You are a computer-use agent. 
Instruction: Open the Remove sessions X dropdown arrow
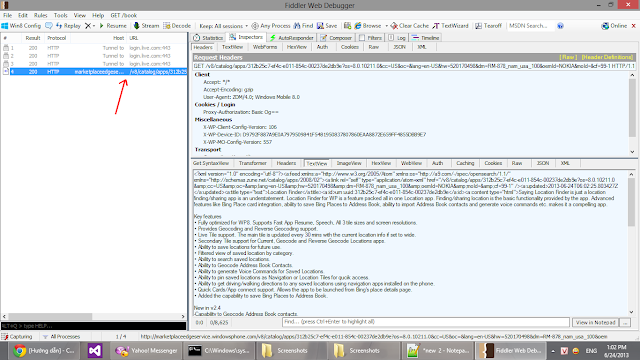pyautogui.click(x=94, y=26)
